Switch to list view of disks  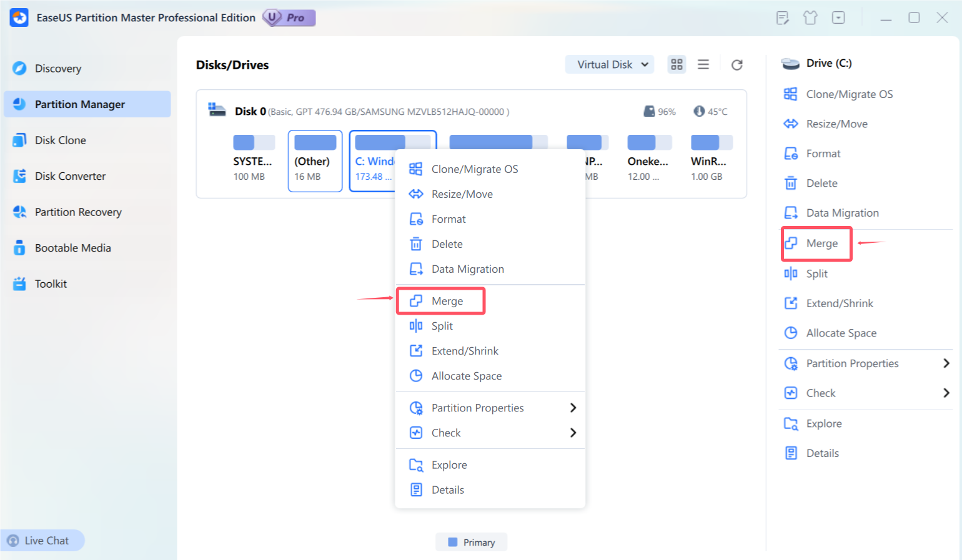click(x=703, y=64)
